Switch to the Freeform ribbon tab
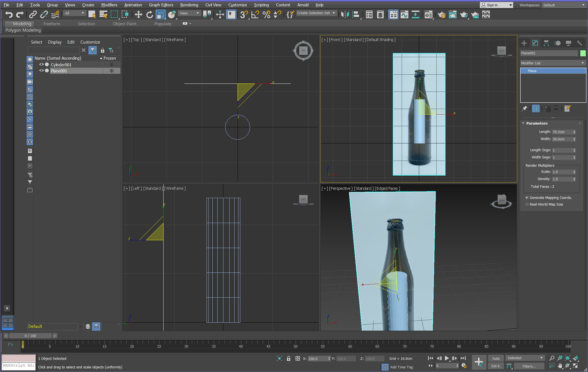 [x=52, y=24]
